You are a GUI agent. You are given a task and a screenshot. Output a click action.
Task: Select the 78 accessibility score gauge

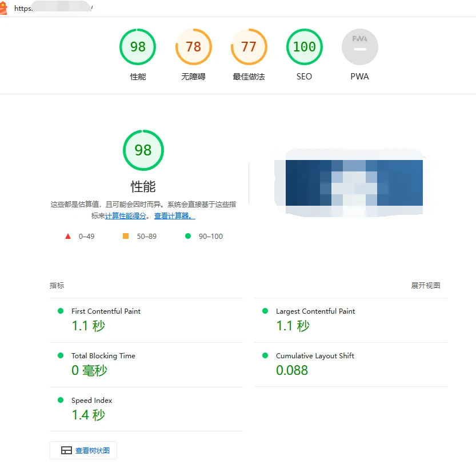pos(193,47)
